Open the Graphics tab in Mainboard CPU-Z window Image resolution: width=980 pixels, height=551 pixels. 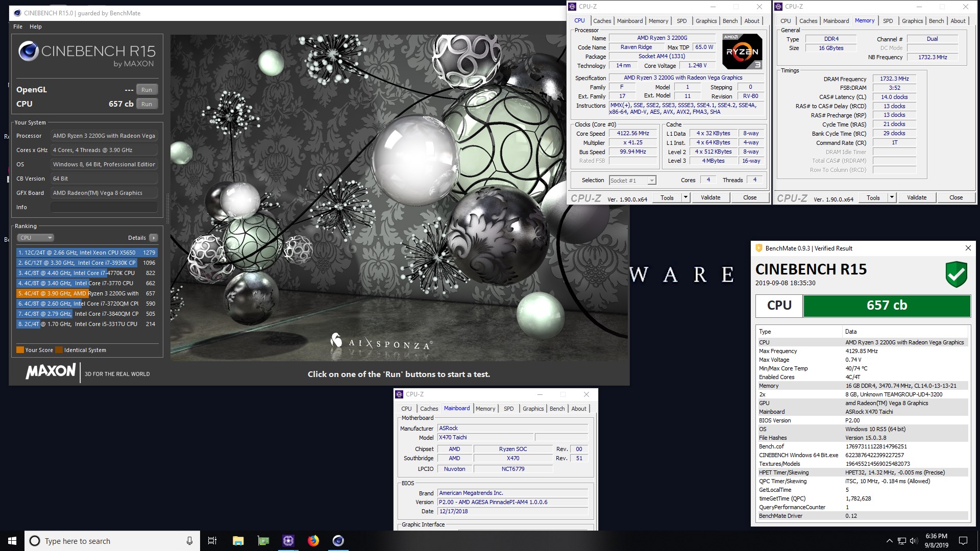[533, 409]
